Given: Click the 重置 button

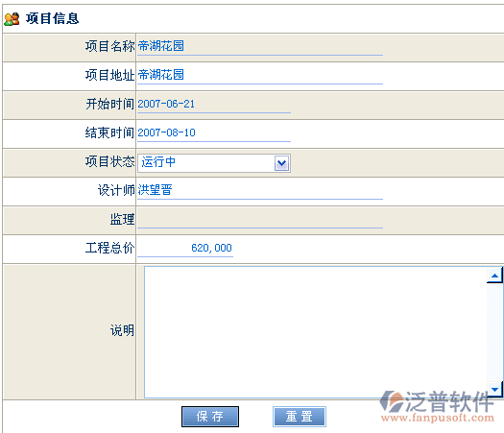Looking at the screenshot, I should pos(300,417).
